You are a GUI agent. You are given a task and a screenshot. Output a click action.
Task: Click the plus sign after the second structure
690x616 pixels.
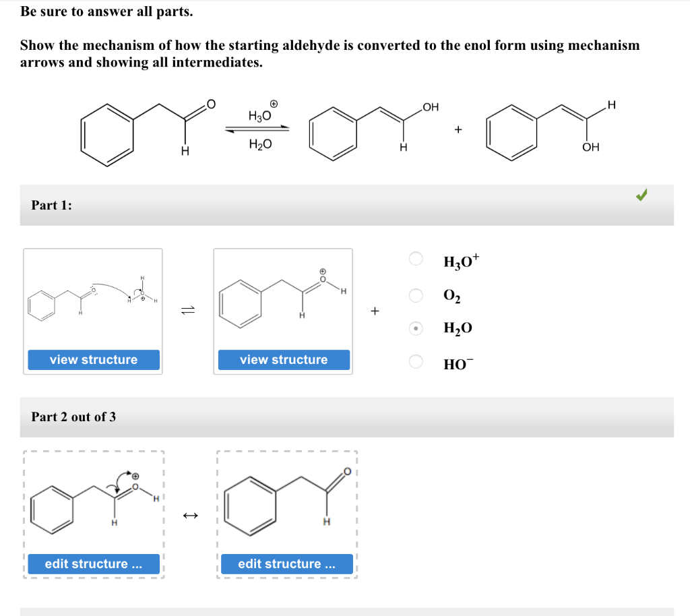374,310
